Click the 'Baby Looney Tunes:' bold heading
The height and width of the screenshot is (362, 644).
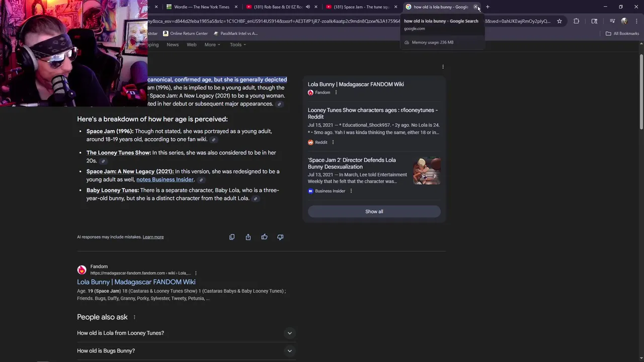(113, 190)
